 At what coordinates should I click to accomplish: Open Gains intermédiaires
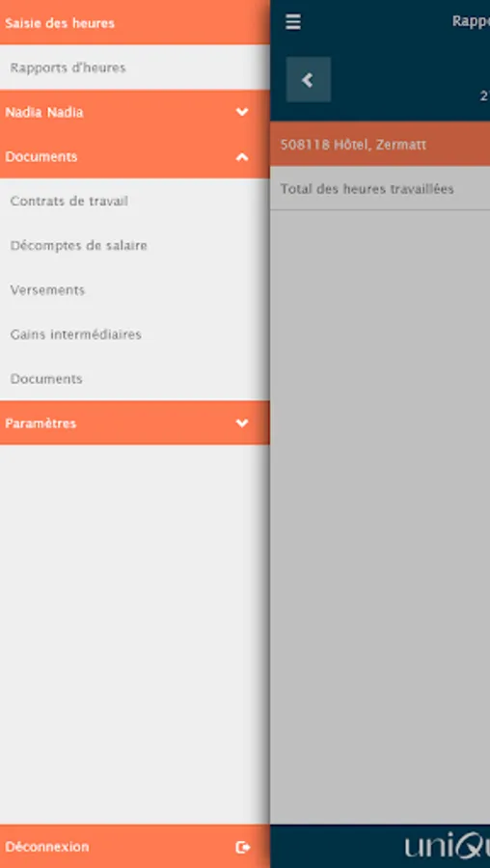coord(134,335)
